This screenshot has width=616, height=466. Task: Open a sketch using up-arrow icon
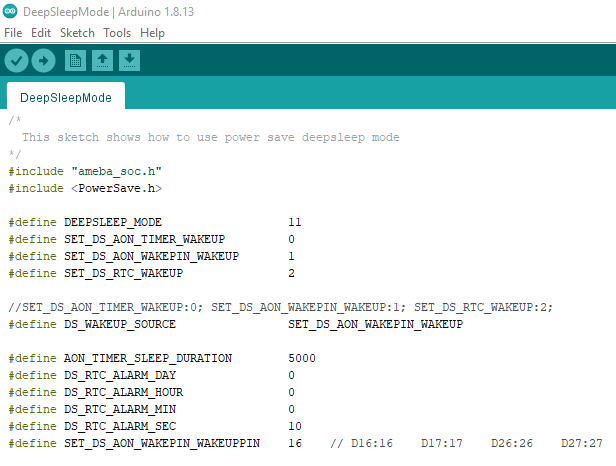(102, 61)
